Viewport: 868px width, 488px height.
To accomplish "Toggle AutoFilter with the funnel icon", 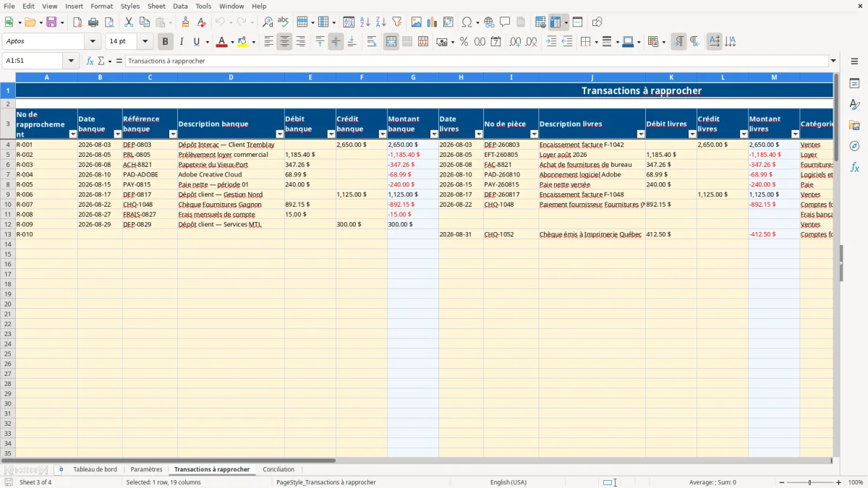I will click(396, 22).
